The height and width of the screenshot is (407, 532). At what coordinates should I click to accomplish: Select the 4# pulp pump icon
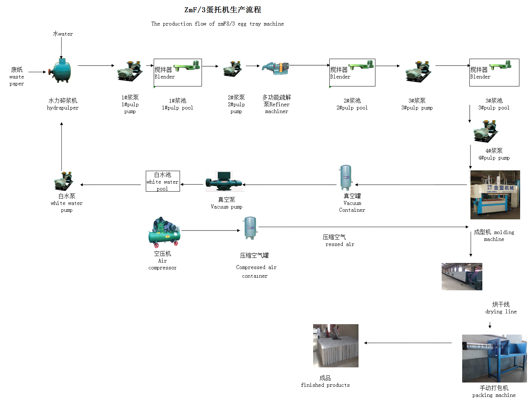coord(486,131)
